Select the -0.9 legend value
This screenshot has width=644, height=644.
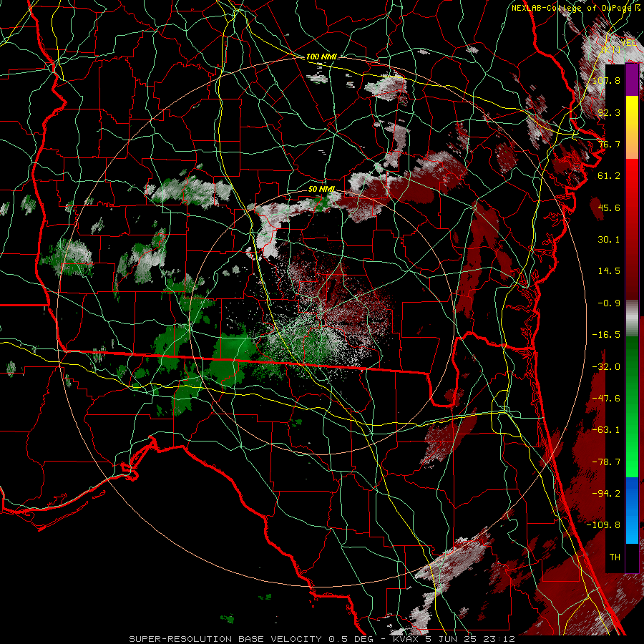tap(609, 303)
